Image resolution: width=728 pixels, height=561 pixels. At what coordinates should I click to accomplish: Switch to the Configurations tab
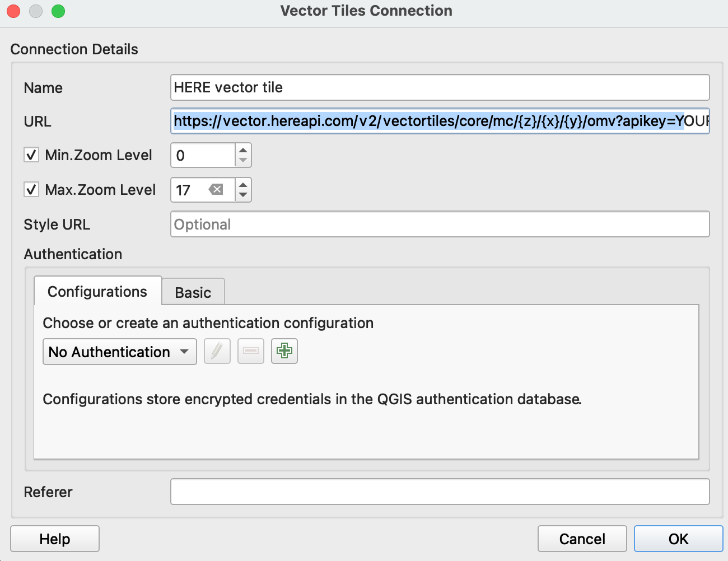click(97, 291)
